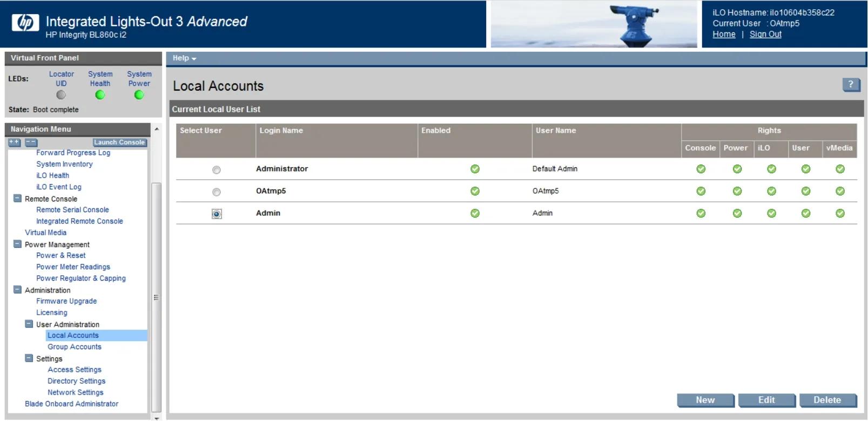Select the OAtmp5 user radio button
Viewport: 868px width, 421px height.
[x=217, y=192]
